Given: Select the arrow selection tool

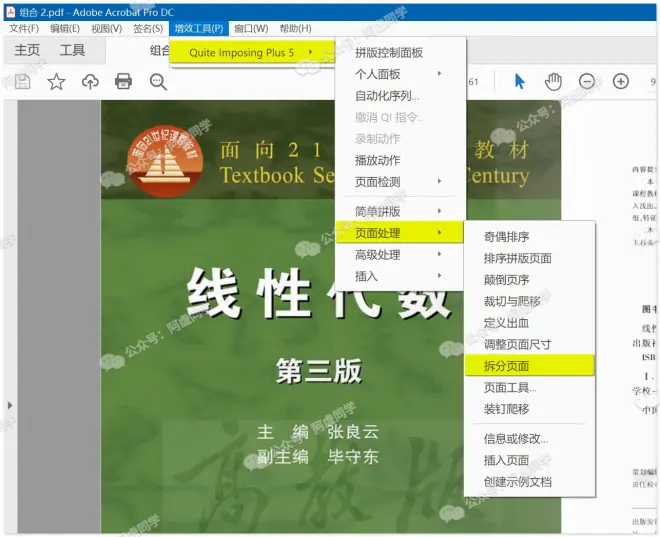Looking at the screenshot, I should tap(520, 81).
